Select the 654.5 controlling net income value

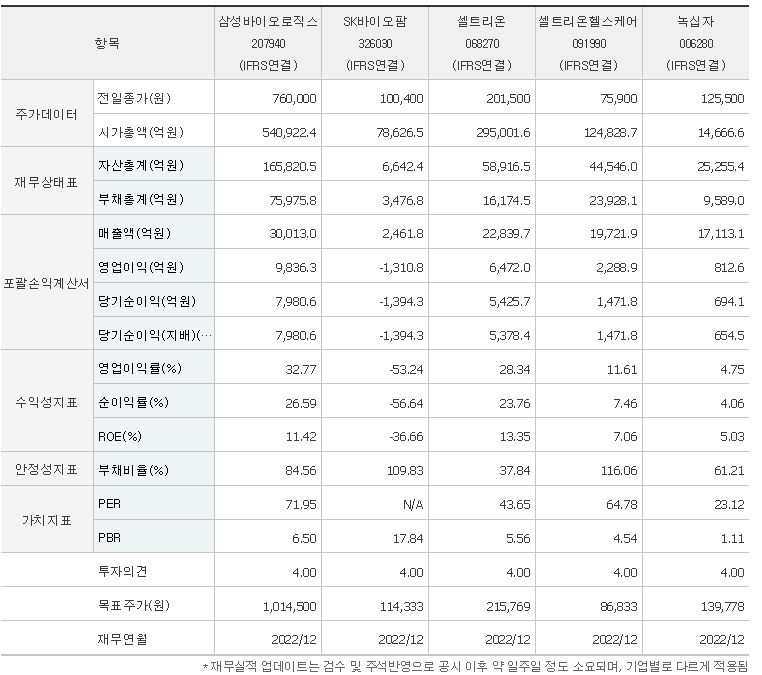729,336
